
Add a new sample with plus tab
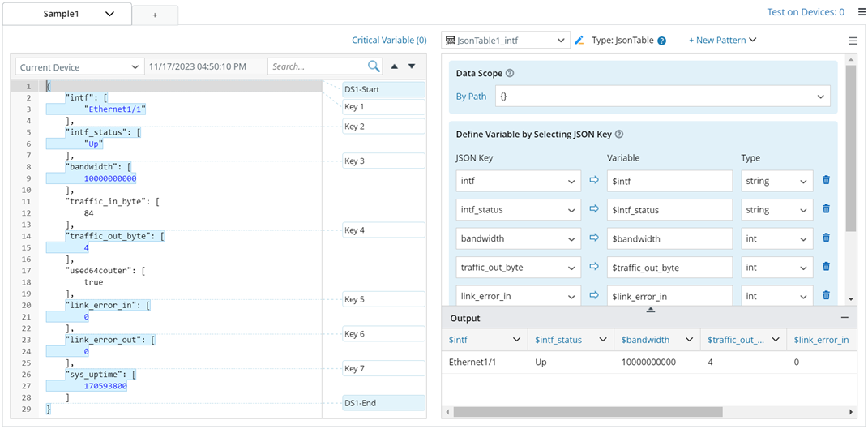coord(155,15)
